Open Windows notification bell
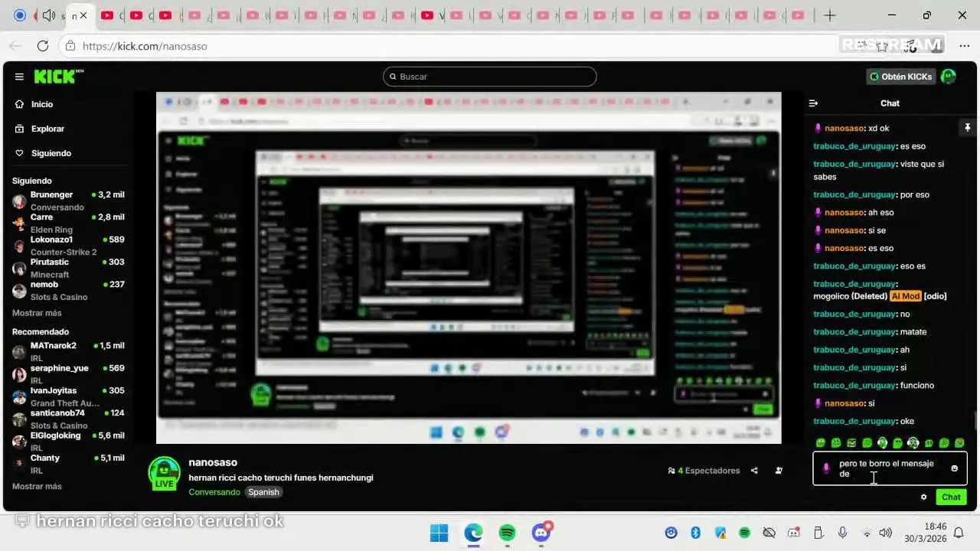980x551 pixels. tap(958, 533)
